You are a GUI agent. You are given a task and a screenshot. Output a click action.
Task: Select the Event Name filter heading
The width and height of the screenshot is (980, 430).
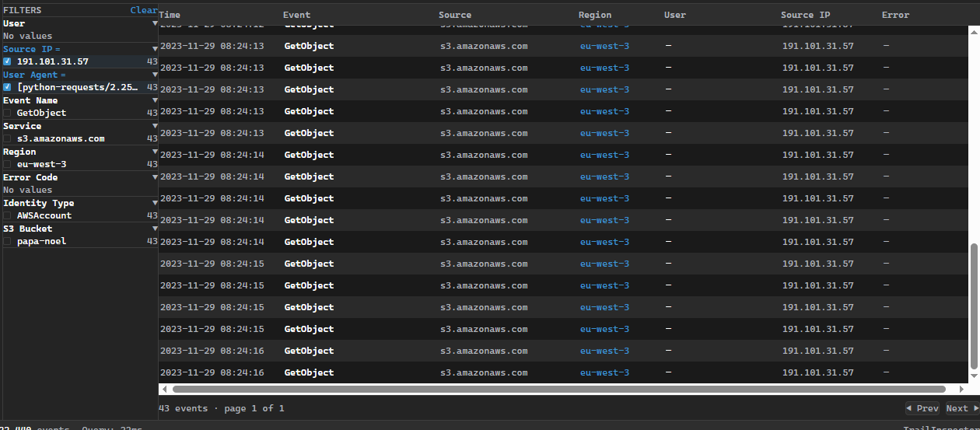[30, 100]
